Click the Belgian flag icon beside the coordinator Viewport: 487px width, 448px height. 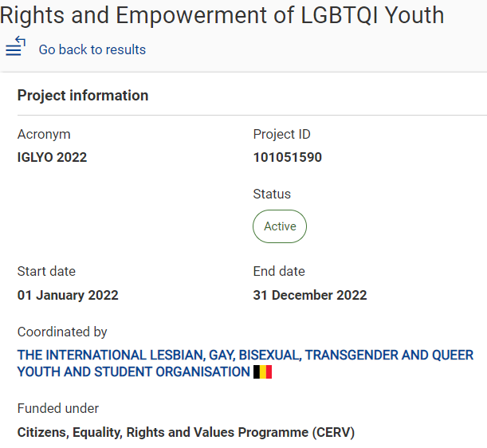pyautogui.click(x=262, y=372)
